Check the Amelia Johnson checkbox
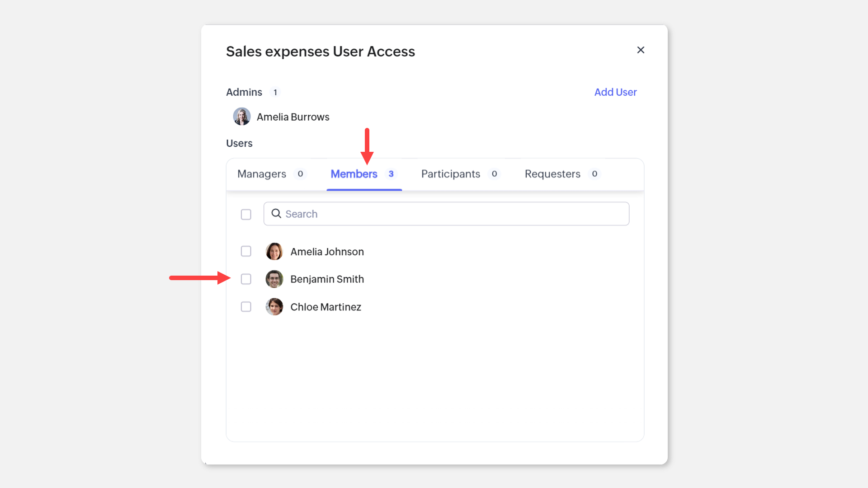The image size is (868, 488). [x=246, y=251]
